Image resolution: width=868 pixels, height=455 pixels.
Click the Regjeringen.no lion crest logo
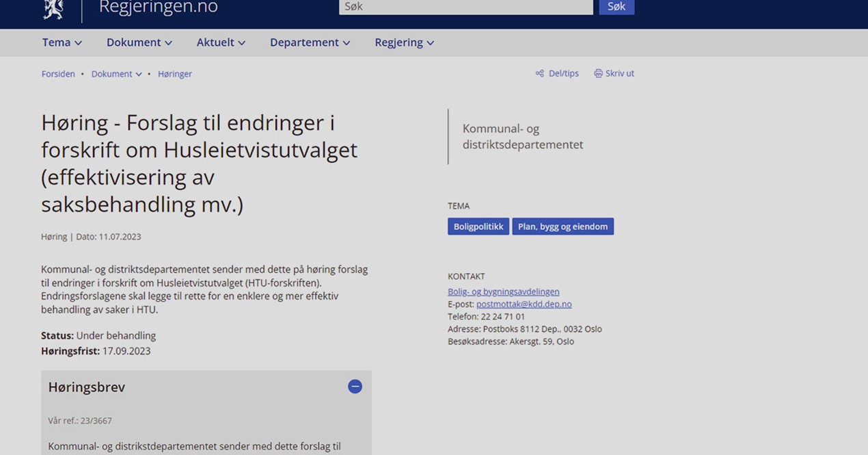coord(52,8)
